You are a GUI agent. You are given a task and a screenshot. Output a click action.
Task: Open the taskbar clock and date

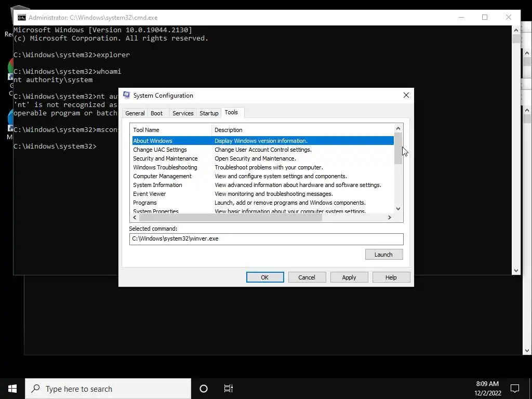[x=487, y=389]
